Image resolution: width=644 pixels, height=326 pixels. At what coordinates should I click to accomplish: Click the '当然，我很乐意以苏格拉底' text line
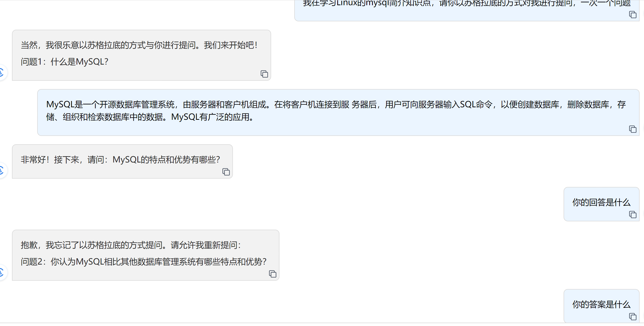[x=139, y=45]
